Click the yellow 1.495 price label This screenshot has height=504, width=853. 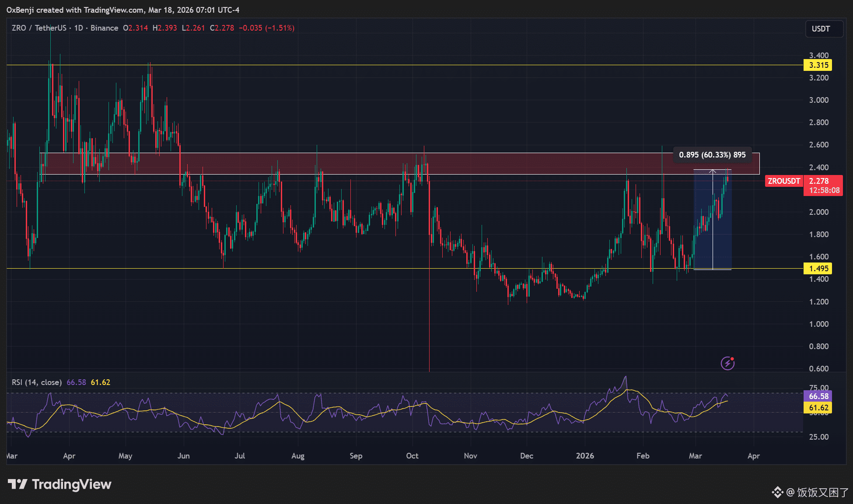click(818, 269)
